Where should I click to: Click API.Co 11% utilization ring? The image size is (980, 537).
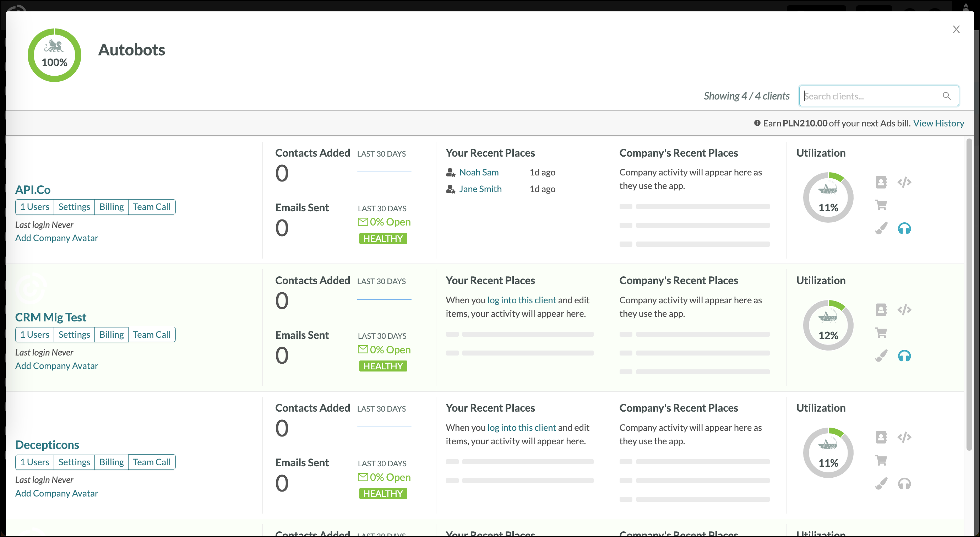tap(828, 197)
